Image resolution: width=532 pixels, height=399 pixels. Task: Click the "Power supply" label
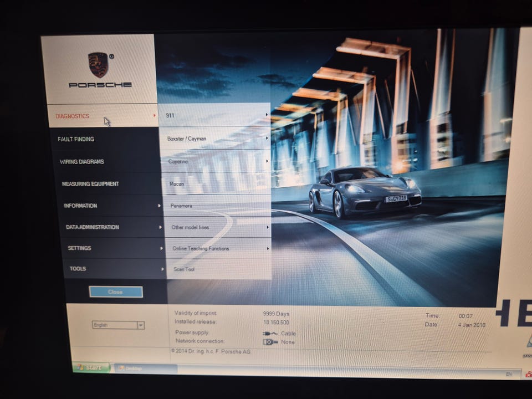point(192,332)
